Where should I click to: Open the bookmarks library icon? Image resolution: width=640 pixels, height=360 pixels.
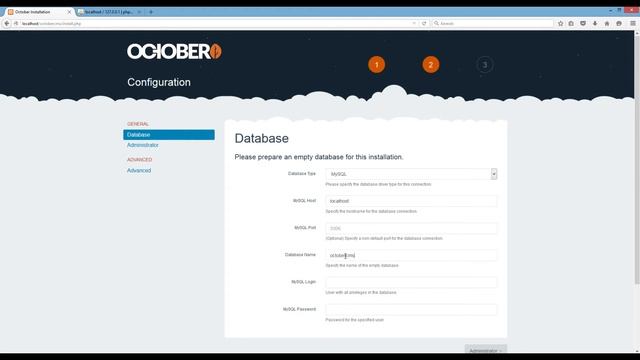571,24
